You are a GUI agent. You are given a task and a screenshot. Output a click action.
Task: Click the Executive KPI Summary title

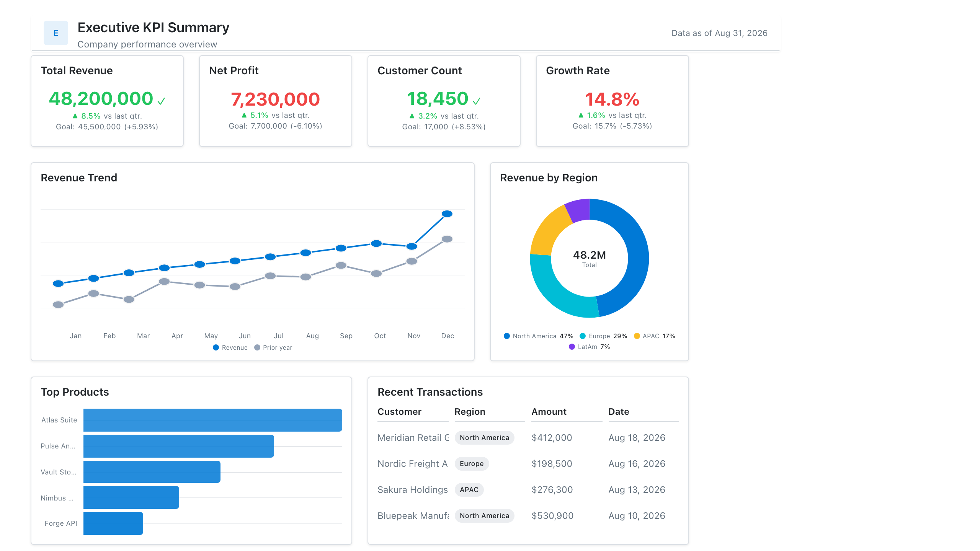(x=153, y=28)
